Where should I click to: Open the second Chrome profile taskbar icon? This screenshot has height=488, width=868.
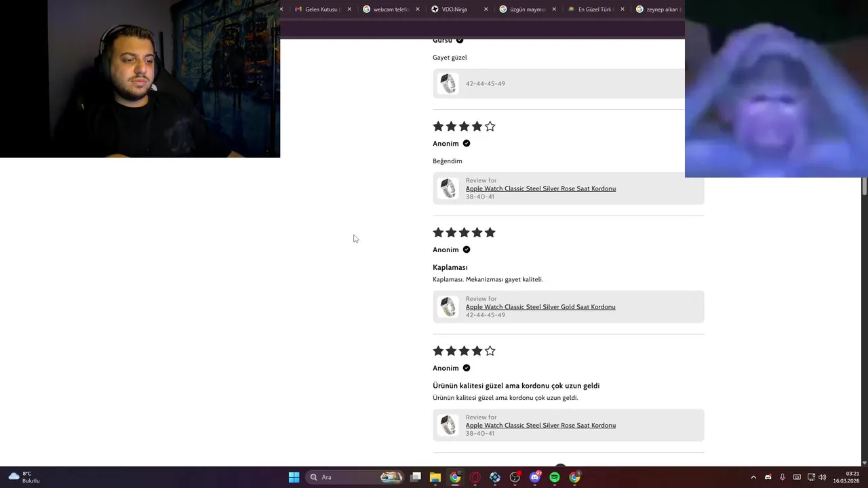coord(575,477)
